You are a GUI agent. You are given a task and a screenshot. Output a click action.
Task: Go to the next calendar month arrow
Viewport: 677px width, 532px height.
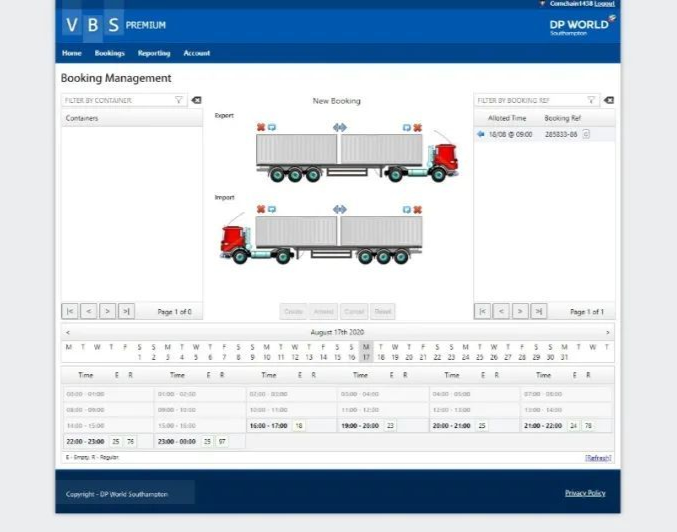[x=607, y=332]
